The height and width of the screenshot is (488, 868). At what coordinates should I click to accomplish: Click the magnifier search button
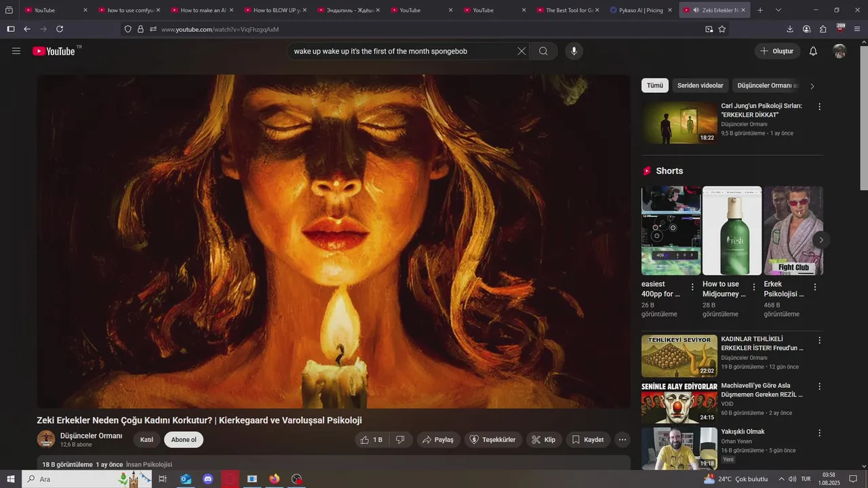click(x=543, y=51)
